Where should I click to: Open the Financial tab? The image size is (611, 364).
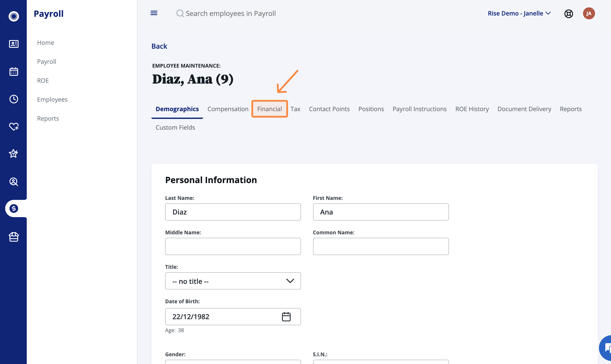[x=269, y=109]
